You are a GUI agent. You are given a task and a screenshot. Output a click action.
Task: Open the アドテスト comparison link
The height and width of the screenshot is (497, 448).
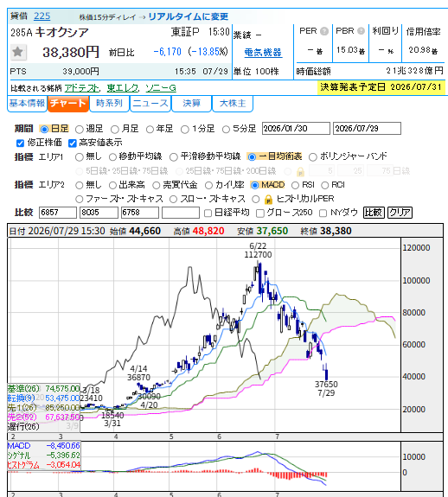pos(82,88)
